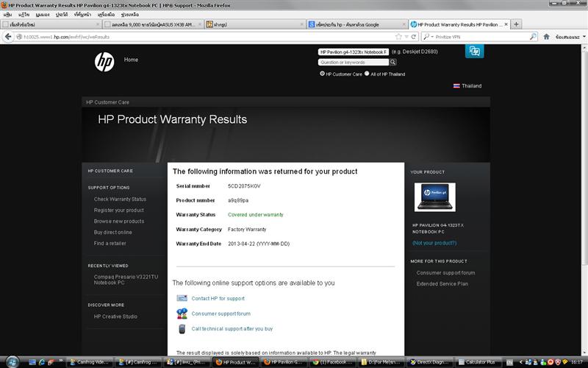Click the (Not your product?) link
This screenshot has width=588, height=368.
coord(434,243)
